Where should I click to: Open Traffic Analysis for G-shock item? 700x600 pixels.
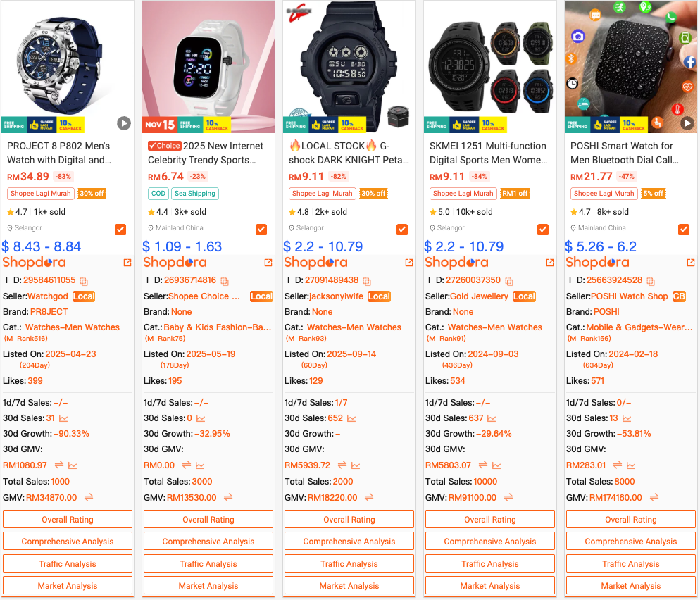(x=349, y=564)
